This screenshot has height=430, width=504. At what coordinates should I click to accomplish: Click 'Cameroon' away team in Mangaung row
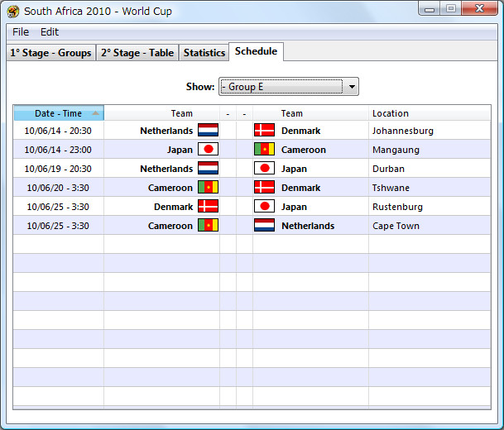pos(304,150)
